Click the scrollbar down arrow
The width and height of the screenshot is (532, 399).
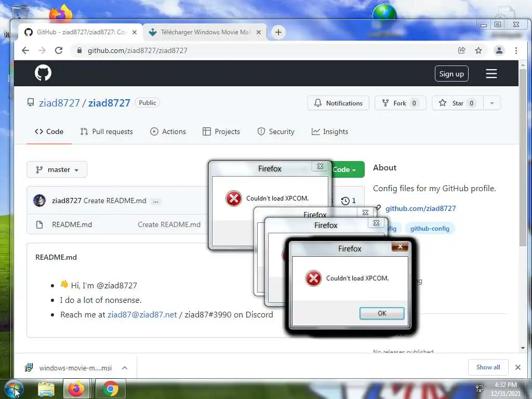(523, 348)
